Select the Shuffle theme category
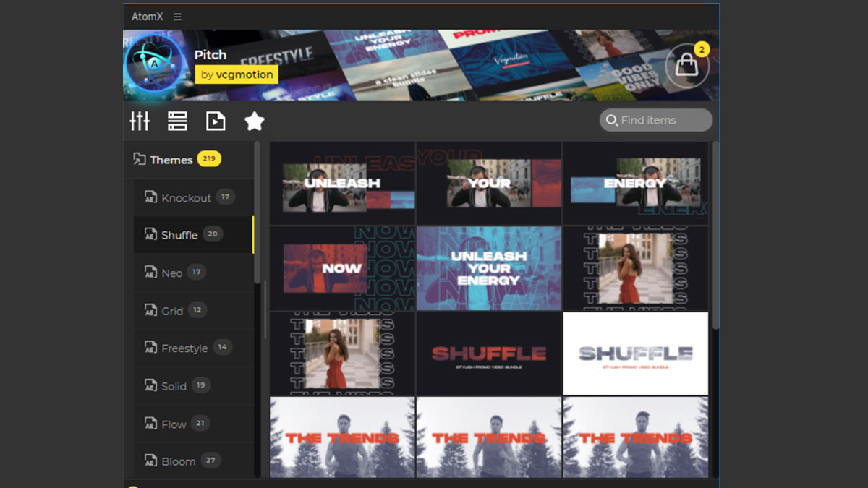Screen dimensions: 868x488 pyautogui.click(x=179, y=235)
